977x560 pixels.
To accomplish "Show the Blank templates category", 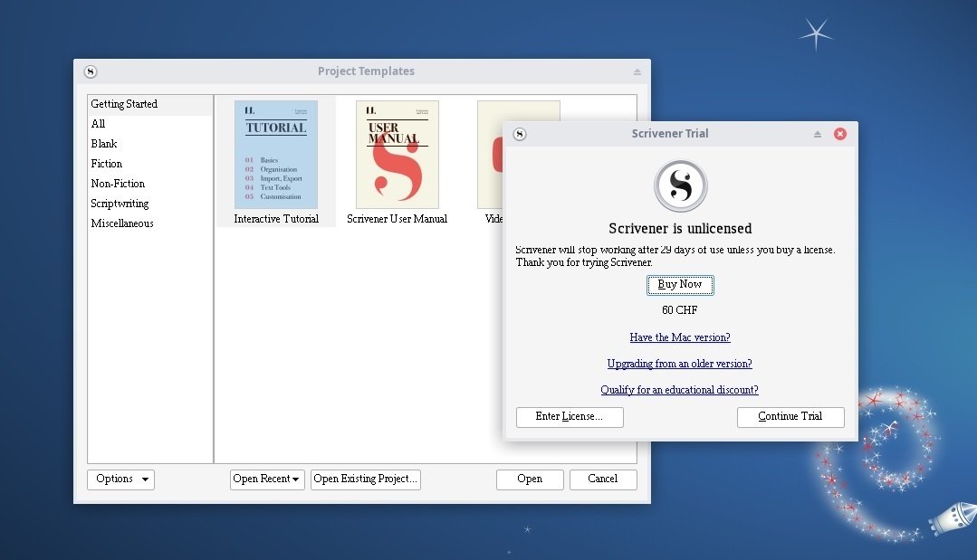I will point(104,144).
